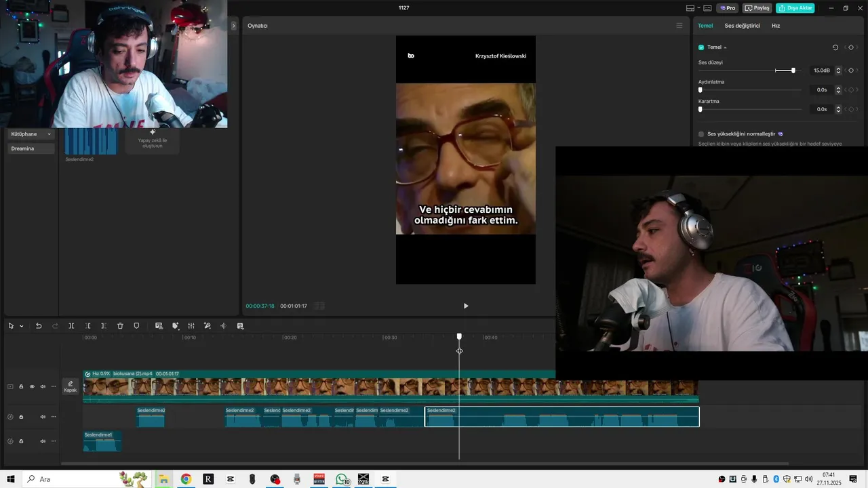This screenshot has width=868, height=488.
Task: Click the Dışa Aktar export button
Action: point(795,8)
